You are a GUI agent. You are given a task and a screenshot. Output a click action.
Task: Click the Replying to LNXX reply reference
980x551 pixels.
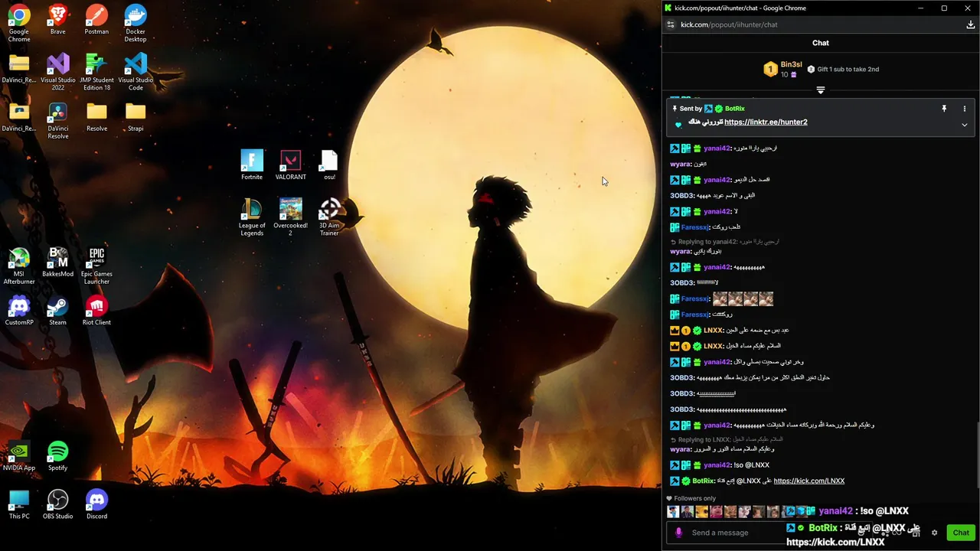[x=727, y=439]
